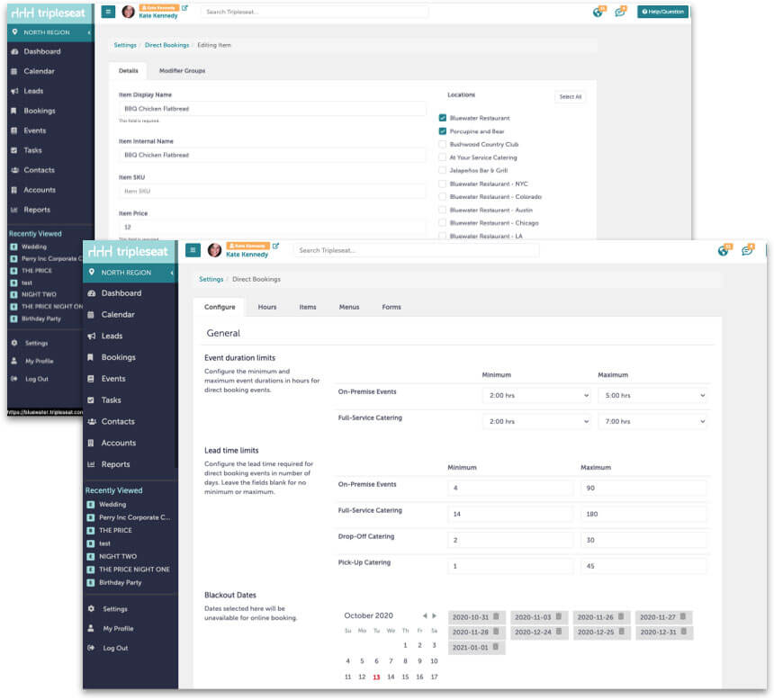The image size is (774, 700).
Task: Open Settings breadcrumb link in front window
Action: [x=211, y=280]
